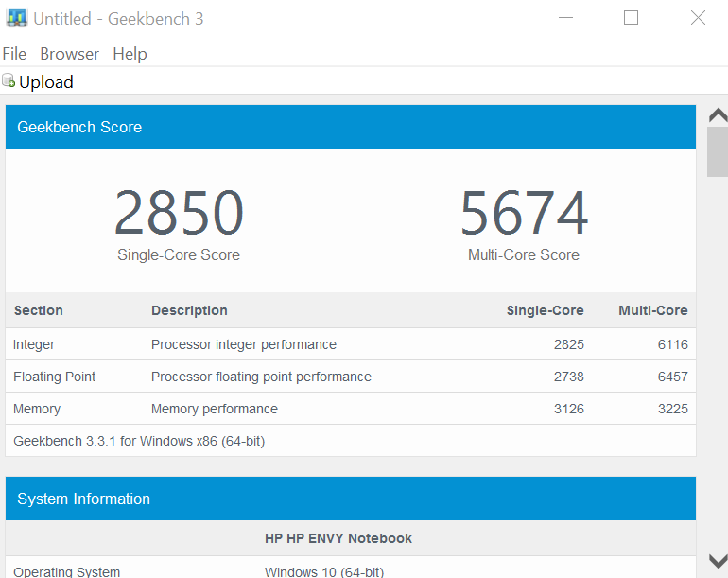The width and height of the screenshot is (728, 578).
Task: Click the Upload database icon
Action: 9,80
